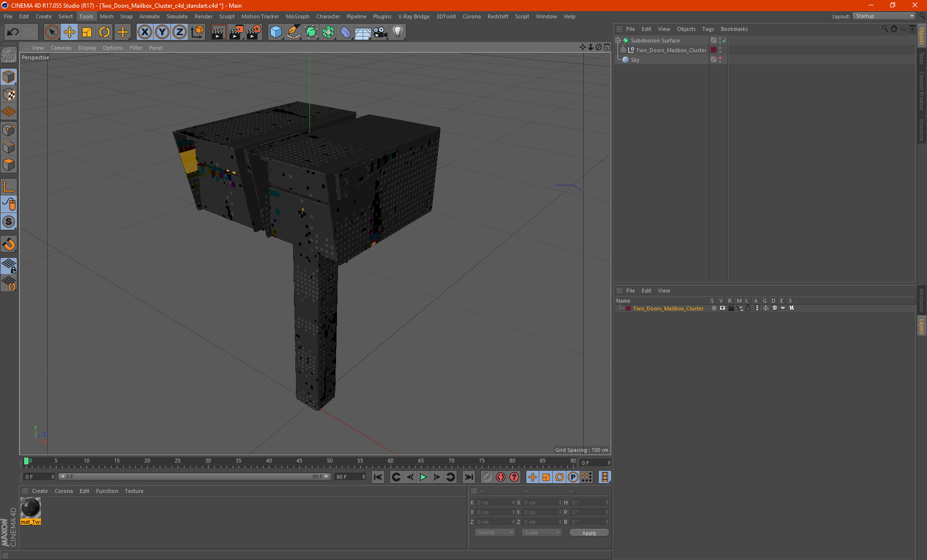Select the Move tool

pyautogui.click(x=70, y=32)
